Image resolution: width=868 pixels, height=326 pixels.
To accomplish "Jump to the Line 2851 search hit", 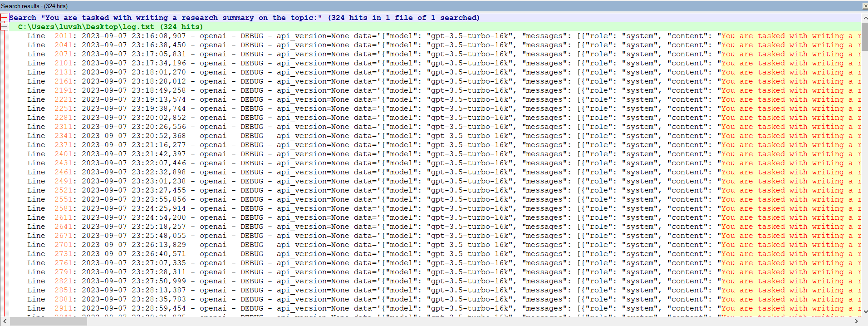I will coord(435,290).
